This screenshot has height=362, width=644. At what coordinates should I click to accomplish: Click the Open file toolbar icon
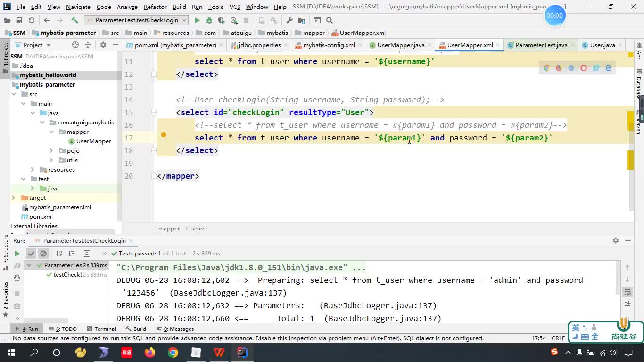[x=7, y=20]
